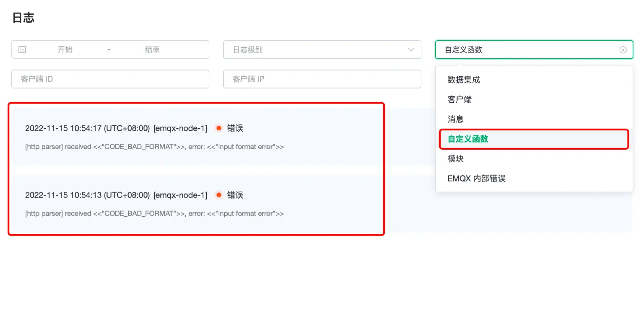
Task: Click the red error status dot on first log
Action: (218, 128)
